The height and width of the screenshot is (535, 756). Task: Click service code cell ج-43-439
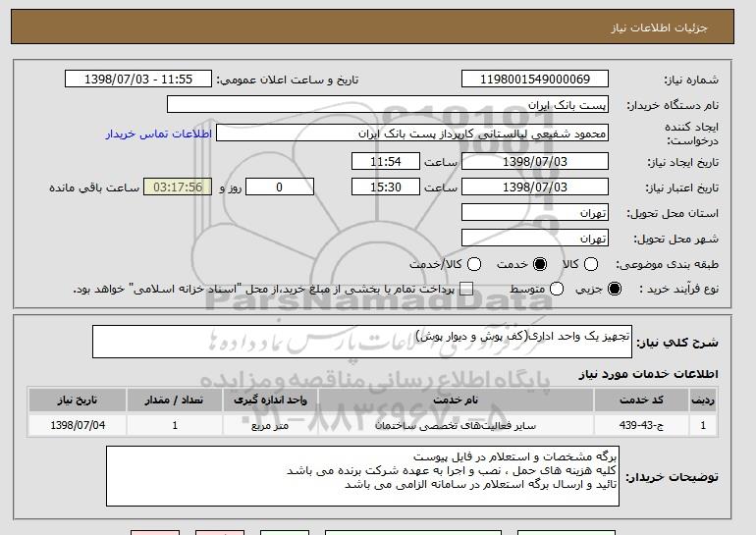point(641,426)
